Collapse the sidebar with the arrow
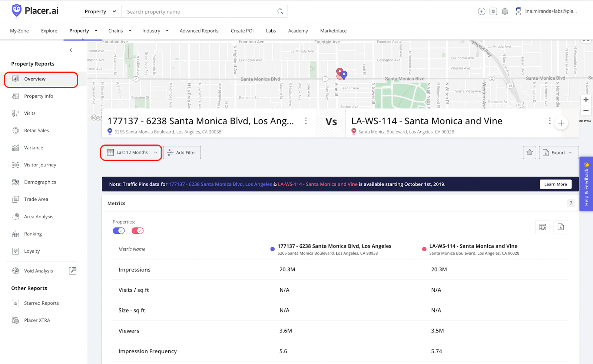The width and height of the screenshot is (593, 364). click(x=71, y=50)
